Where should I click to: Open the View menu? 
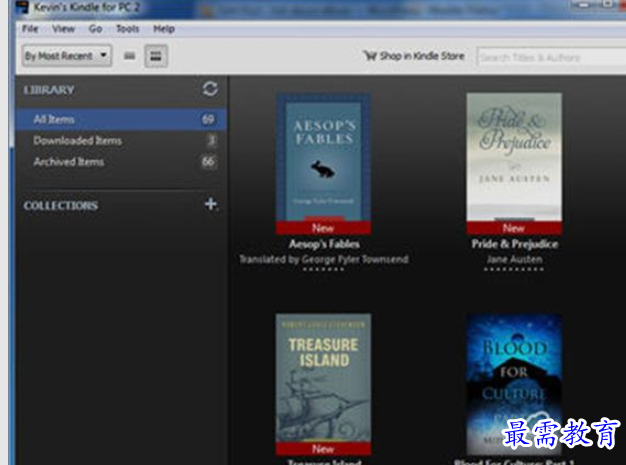[x=63, y=29]
